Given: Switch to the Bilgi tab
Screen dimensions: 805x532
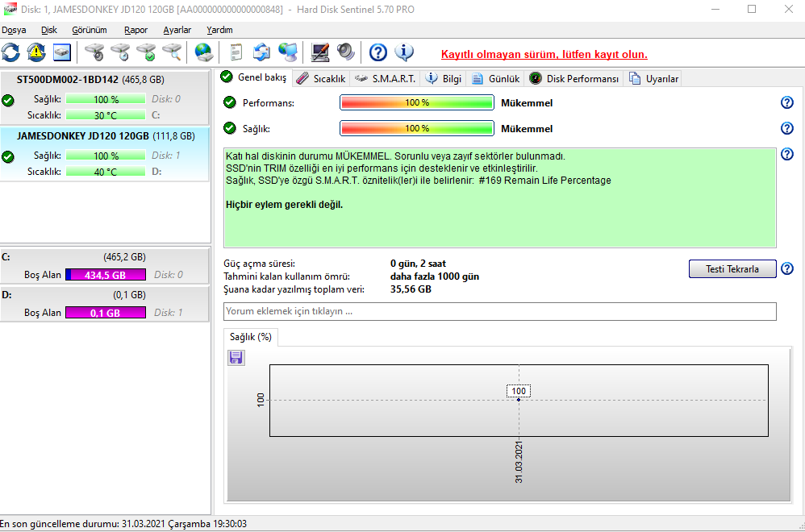Looking at the screenshot, I should (444, 79).
